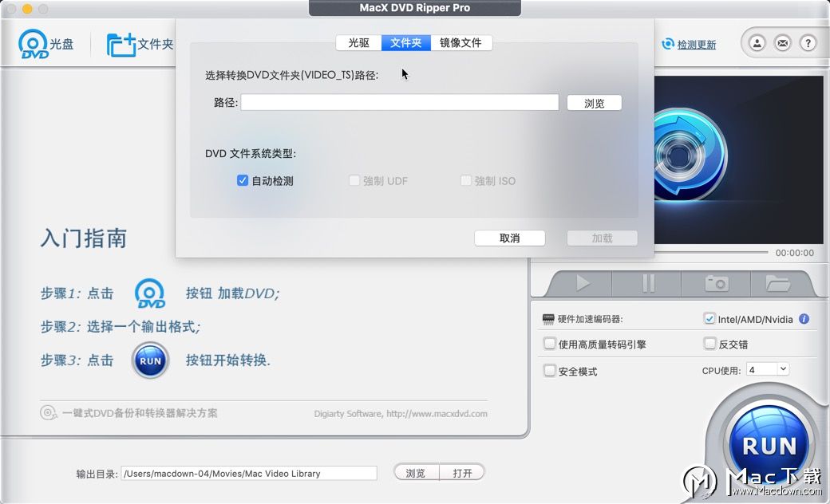
Task: Enable 反交错 deinterlace checkbox
Action: [709, 344]
